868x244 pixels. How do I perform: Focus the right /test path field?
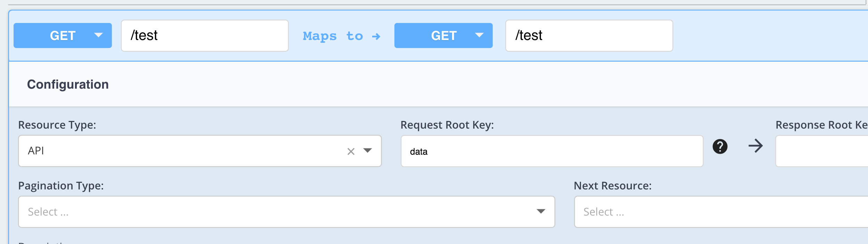[x=589, y=35]
